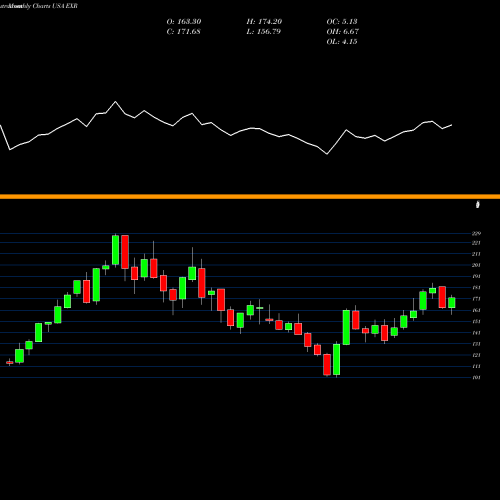Click the 229 price axis label
The height and width of the screenshot is (500, 500).
tap(476, 233)
